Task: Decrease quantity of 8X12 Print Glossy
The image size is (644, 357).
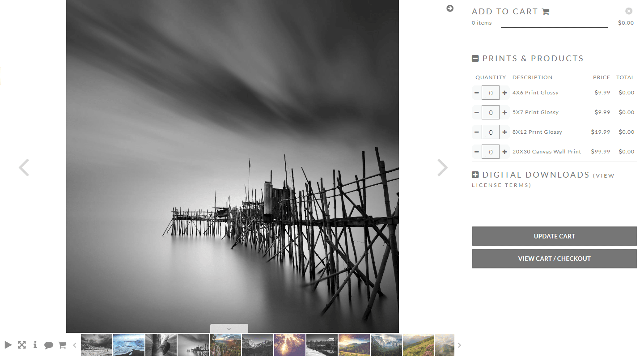Action: pyautogui.click(x=477, y=132)
